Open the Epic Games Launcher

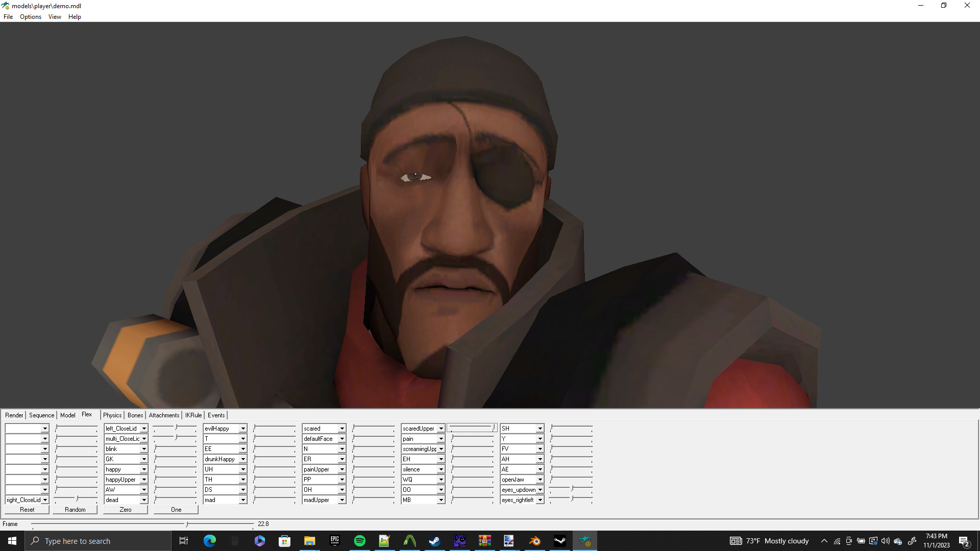pos(335,540)
